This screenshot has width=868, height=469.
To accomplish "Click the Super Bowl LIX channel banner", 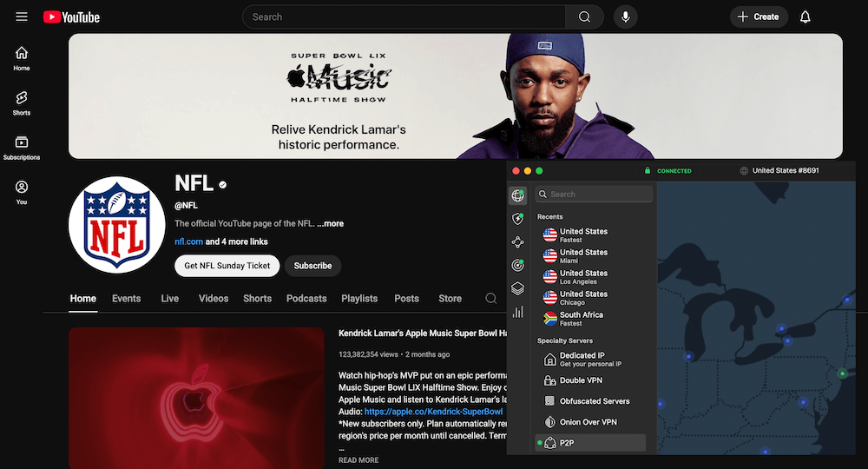I will (456, 96).
